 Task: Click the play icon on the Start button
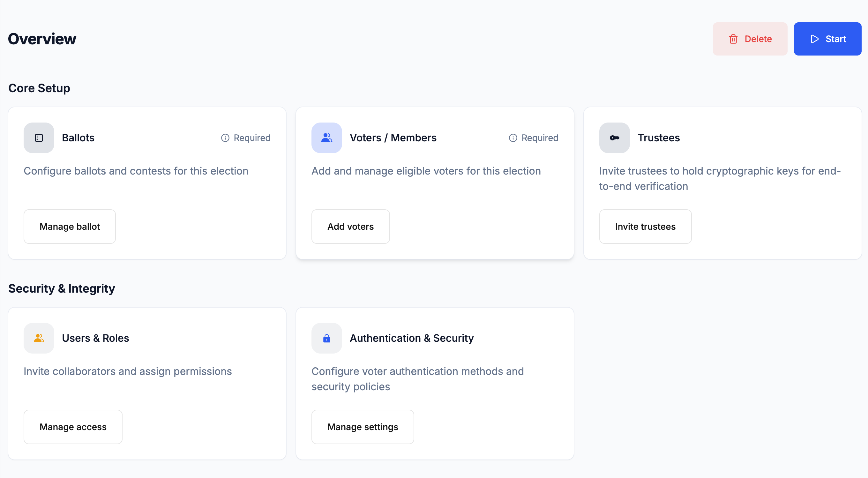pyautogui.click(x=814, y=39)
